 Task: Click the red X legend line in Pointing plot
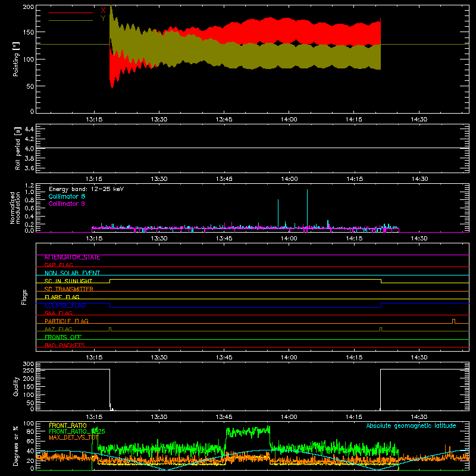click(x=71, y=12)
